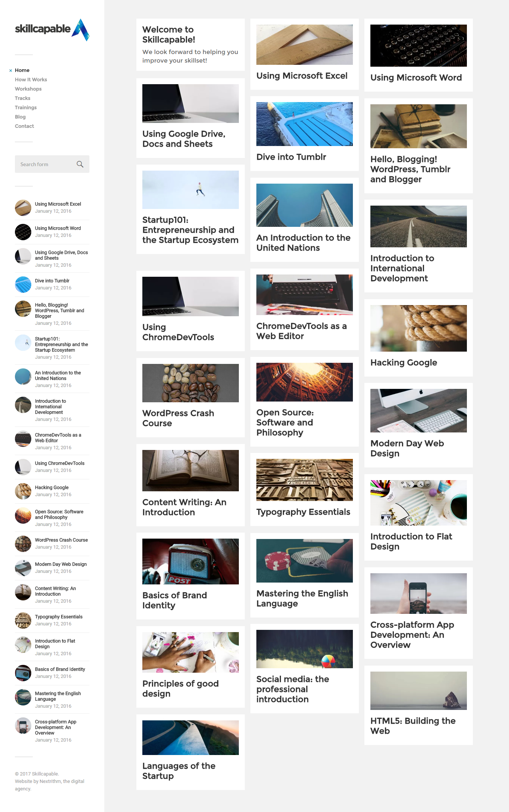Image resolution: width=509 pixels, height=812 pixels.
Task: Select the Languages of the Startup card
Action: coord(190,752)
